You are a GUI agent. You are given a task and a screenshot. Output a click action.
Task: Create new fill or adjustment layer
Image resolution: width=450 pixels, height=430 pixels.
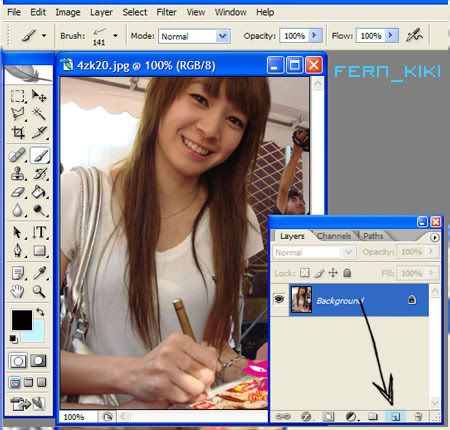pos(351,417)
